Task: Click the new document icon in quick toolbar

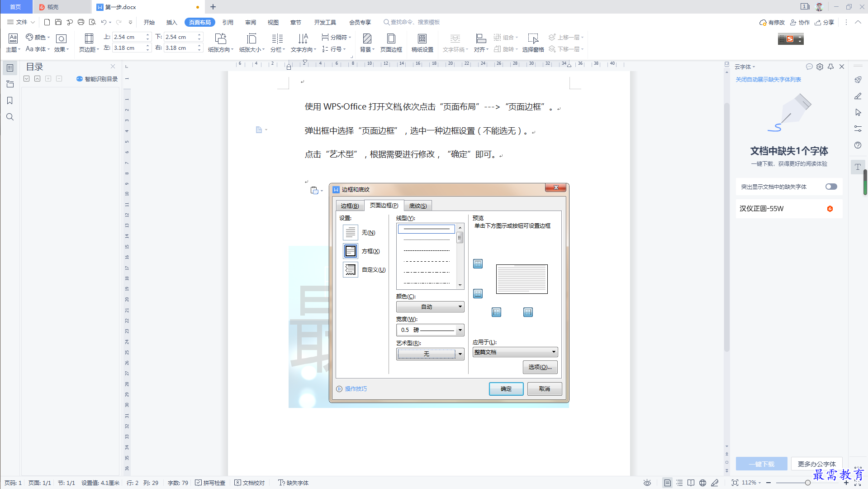Action: [47, 22]
